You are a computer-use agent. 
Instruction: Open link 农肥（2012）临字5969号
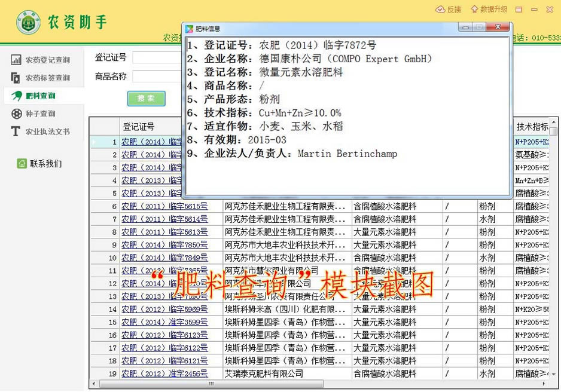(x=164, y=309)
